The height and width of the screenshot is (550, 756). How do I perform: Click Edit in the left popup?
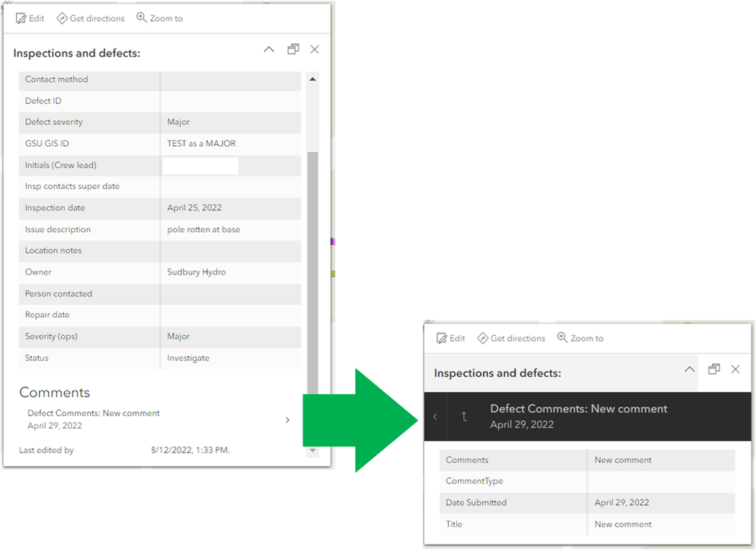(30, 18)
